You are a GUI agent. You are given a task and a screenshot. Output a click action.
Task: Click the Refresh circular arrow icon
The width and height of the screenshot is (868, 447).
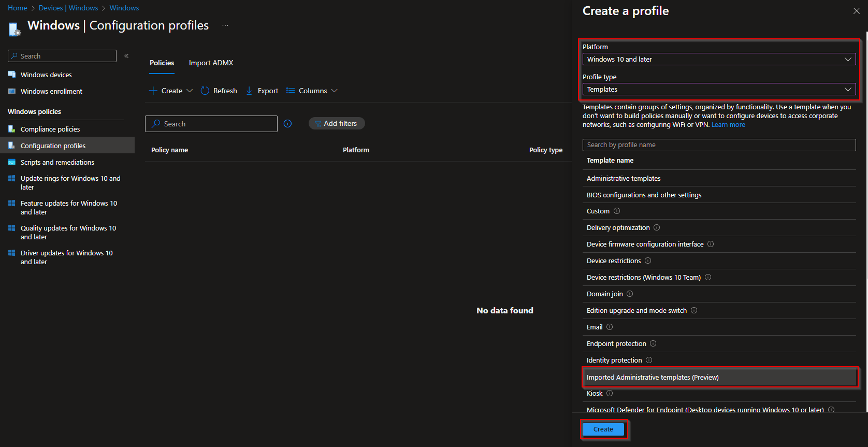[205, 91]
